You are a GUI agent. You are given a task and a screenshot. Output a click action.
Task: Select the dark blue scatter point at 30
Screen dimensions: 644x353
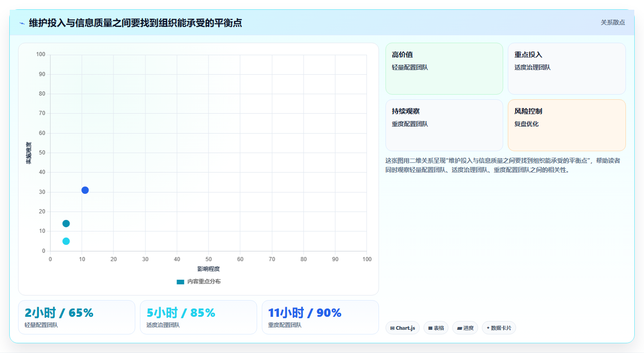click(85, 190)
